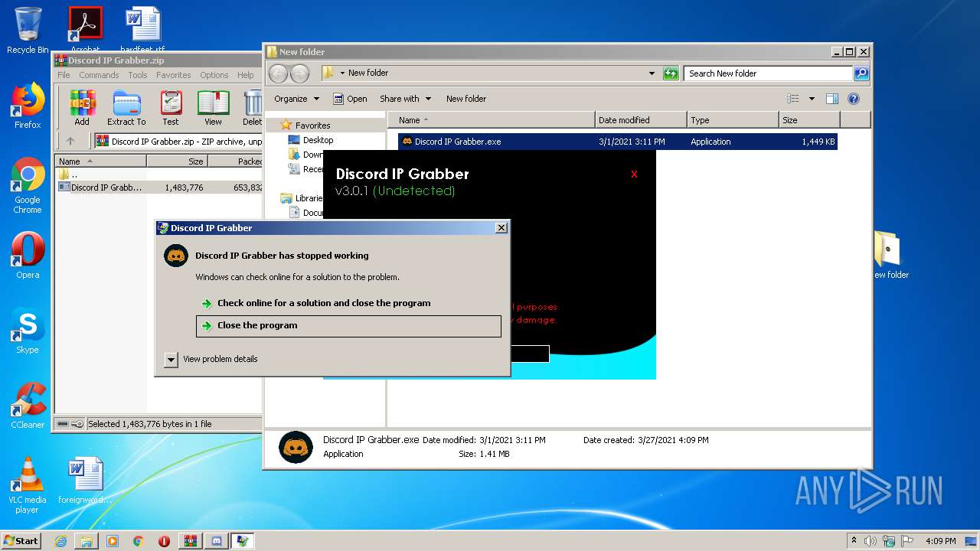Image resolution: width=980 pixels, height=551 pixels.
Task: Open Share with dropdown menu
Action: (406, 99)
